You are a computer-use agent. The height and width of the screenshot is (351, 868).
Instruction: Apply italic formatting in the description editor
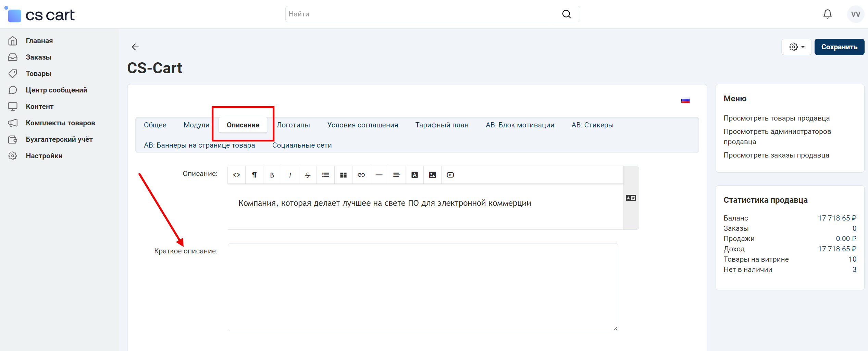coord(289,175)
